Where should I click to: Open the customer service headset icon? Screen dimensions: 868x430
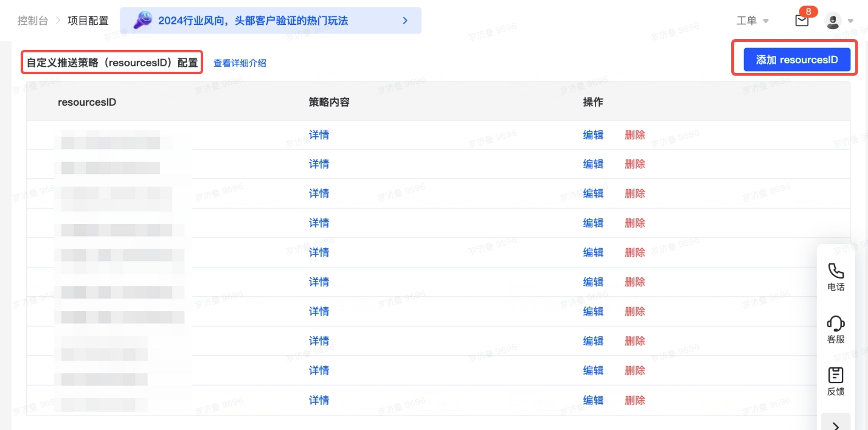pyautogui.click(x=836, y=324)
